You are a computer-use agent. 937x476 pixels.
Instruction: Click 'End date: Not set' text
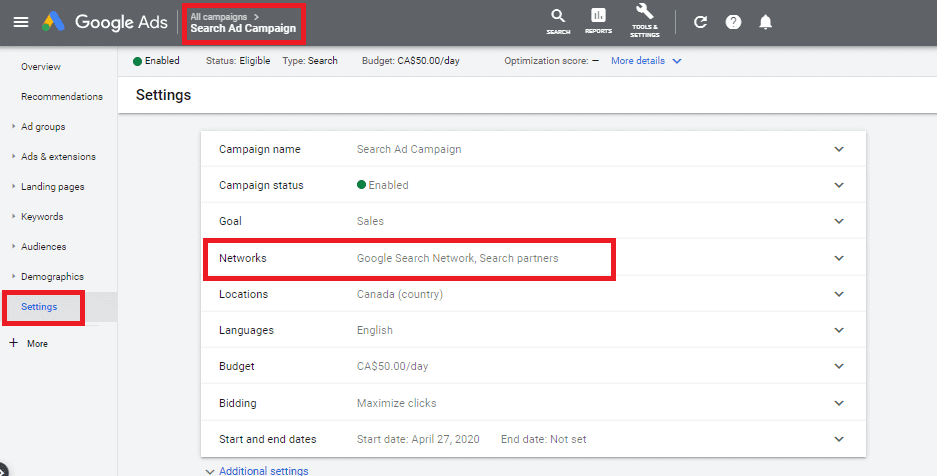point(543,439)
